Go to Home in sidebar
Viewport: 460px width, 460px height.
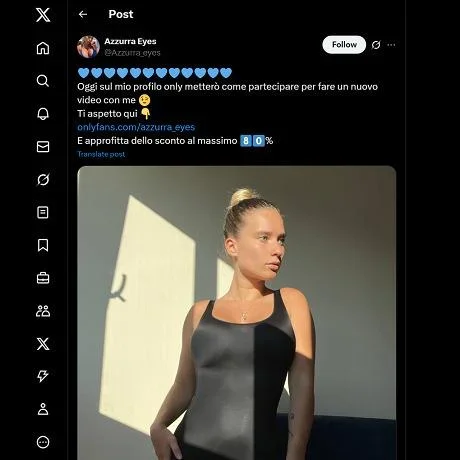[43, 48]
